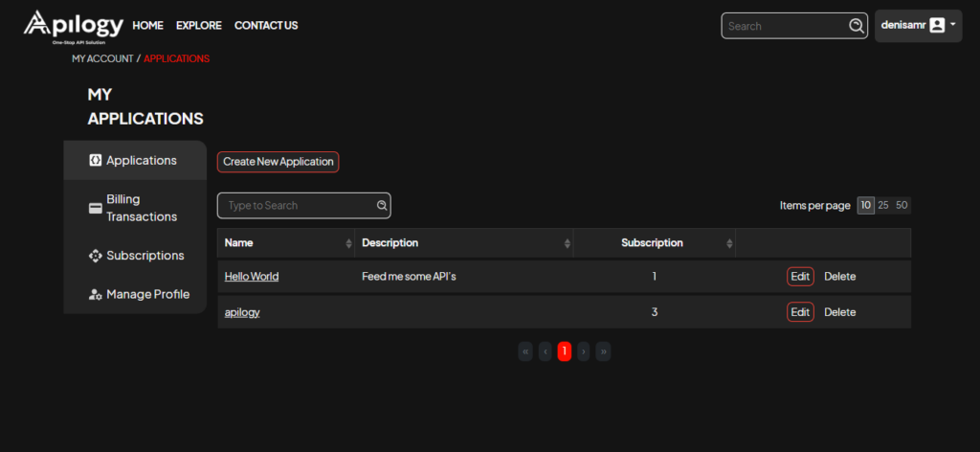This screenshot has height=452, width=980.
Task: Set items per page to 10
Action: click(x=865, y=205)
